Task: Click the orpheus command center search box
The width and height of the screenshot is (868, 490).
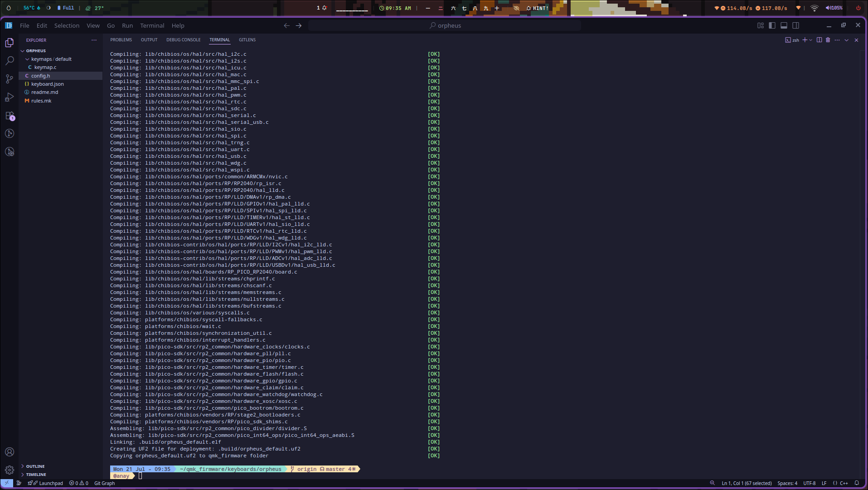Action: (x=445, y=25)
